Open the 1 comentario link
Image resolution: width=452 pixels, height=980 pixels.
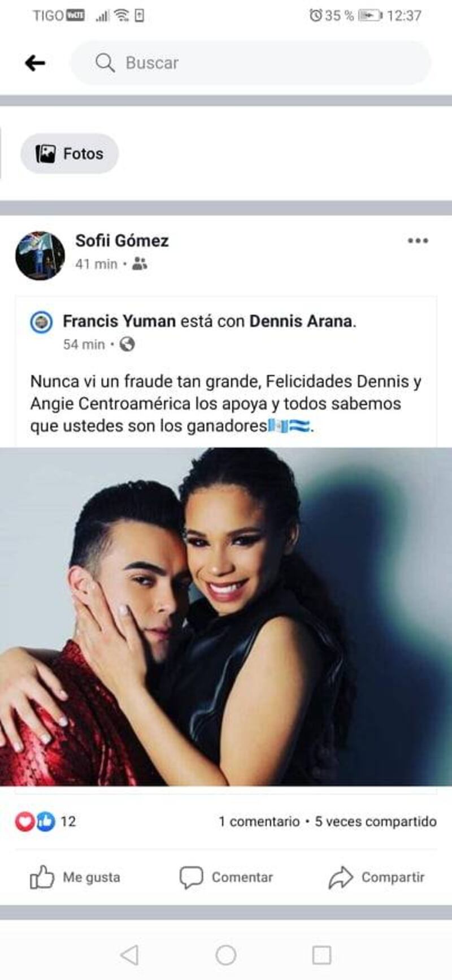259,821
